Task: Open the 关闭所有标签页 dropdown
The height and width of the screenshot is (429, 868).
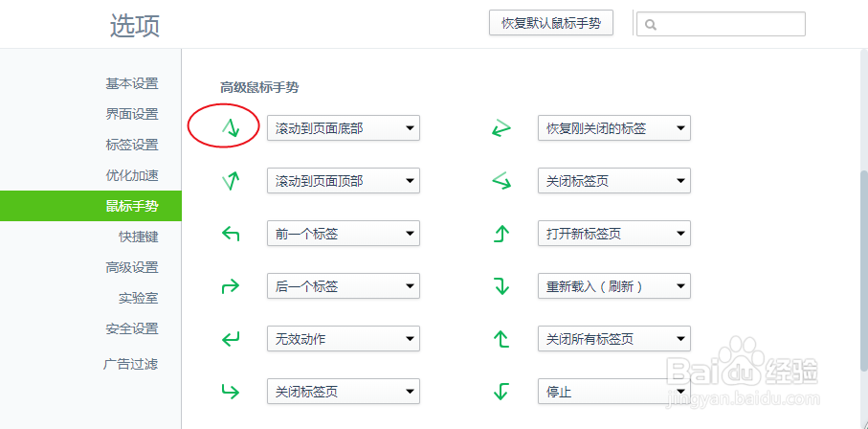Action: [613, 338]
